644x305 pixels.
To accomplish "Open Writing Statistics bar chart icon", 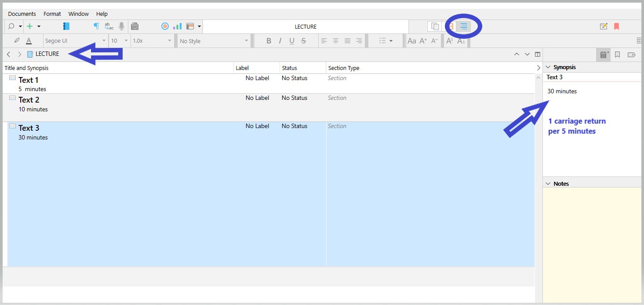I will (x=177, y=26).
